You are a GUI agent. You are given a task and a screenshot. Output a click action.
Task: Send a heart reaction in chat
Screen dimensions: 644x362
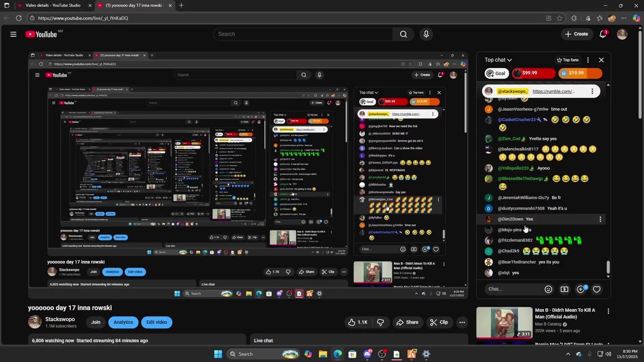(597, 289)
